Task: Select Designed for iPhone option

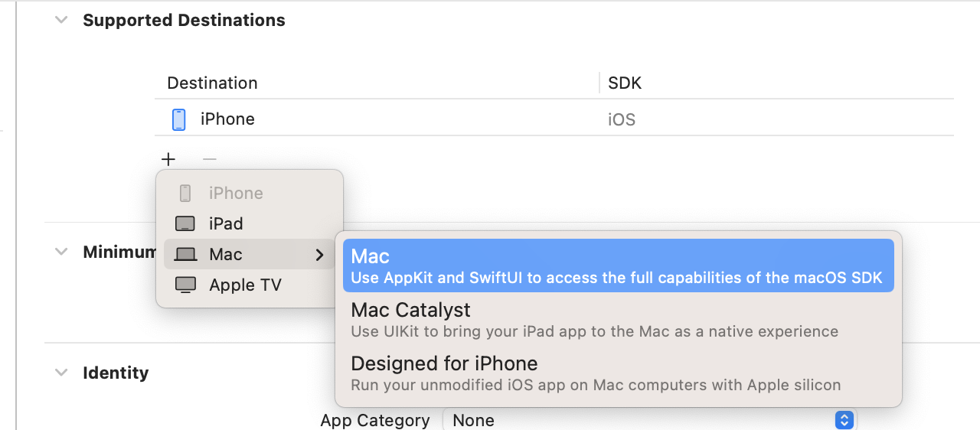Action: 619,373
